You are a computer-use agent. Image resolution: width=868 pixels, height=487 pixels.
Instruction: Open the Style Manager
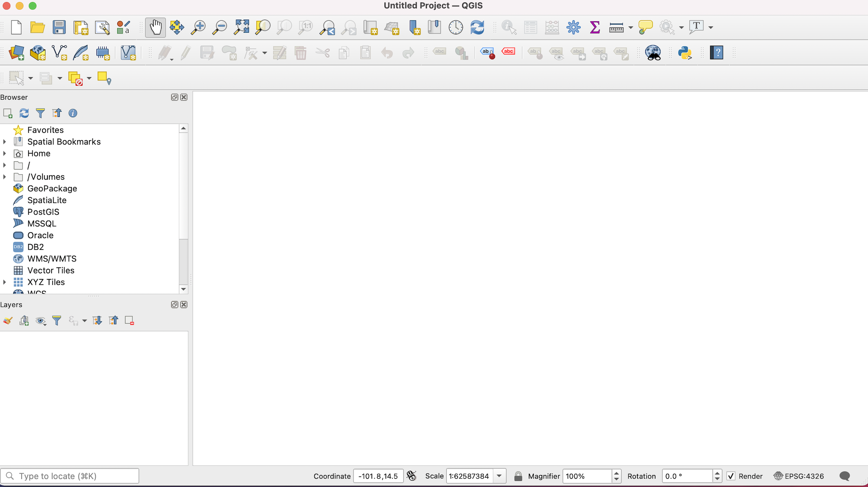coord(123,27)
